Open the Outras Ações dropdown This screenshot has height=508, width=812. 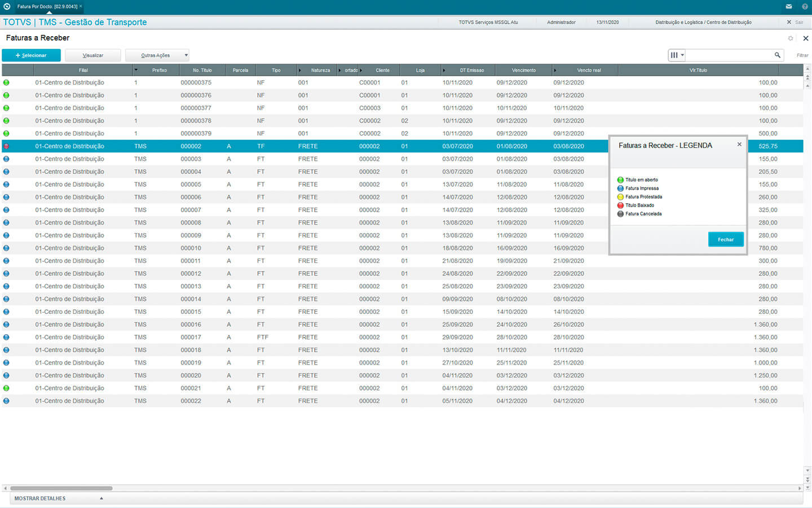point(157,55)
